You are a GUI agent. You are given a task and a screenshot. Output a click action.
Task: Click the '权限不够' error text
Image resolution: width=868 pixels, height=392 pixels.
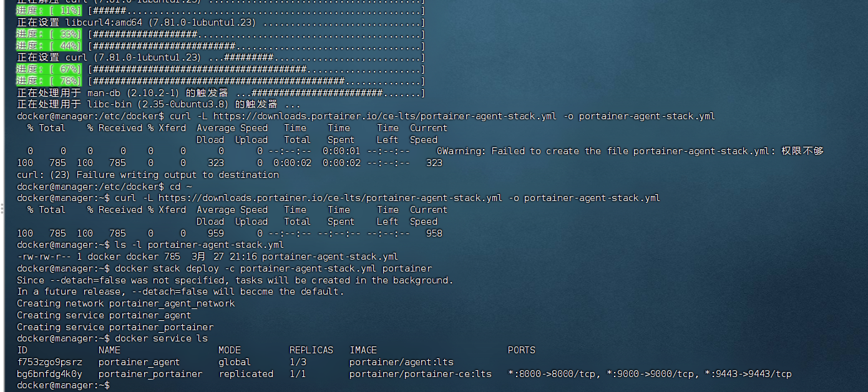click(x=802, y=151)
